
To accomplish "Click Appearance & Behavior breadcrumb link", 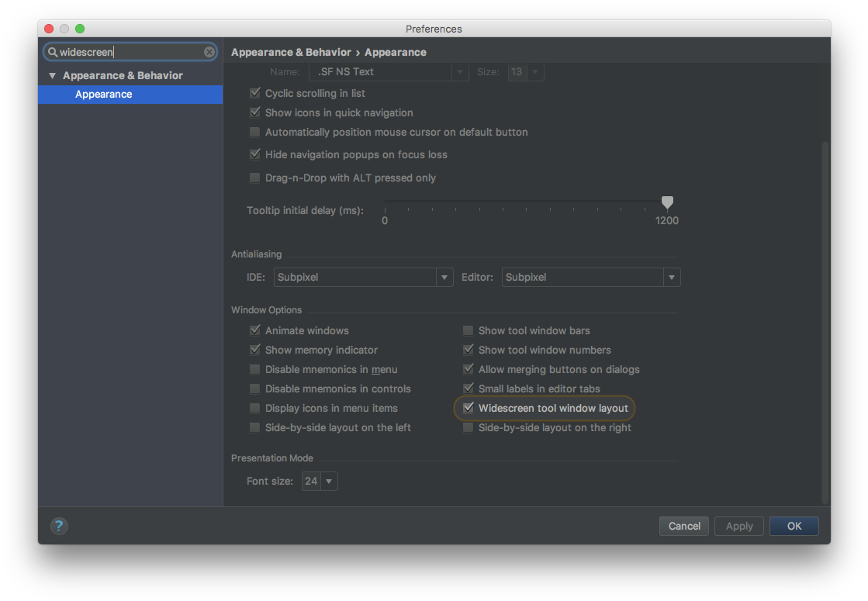I will (291, 52).
